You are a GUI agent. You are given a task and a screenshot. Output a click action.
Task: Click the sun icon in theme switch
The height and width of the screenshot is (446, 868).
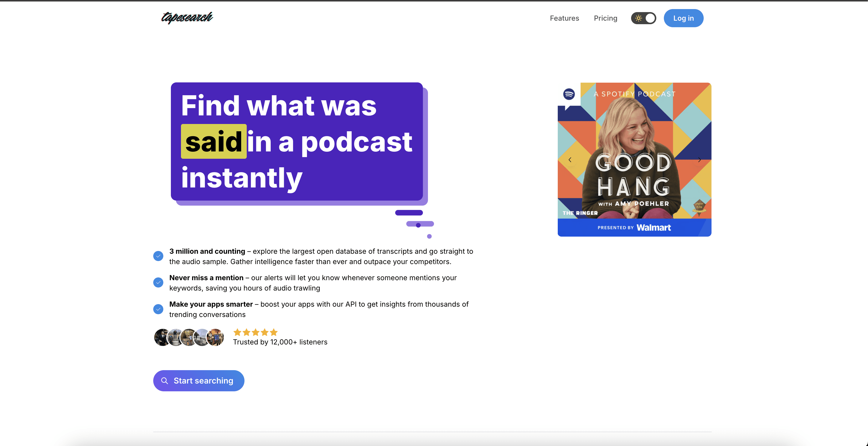(639, 18)
